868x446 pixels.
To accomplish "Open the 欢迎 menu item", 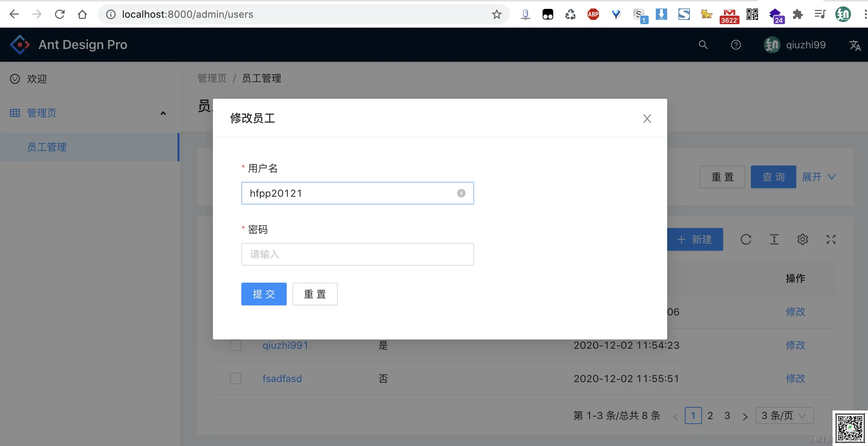I will point(37,79).
